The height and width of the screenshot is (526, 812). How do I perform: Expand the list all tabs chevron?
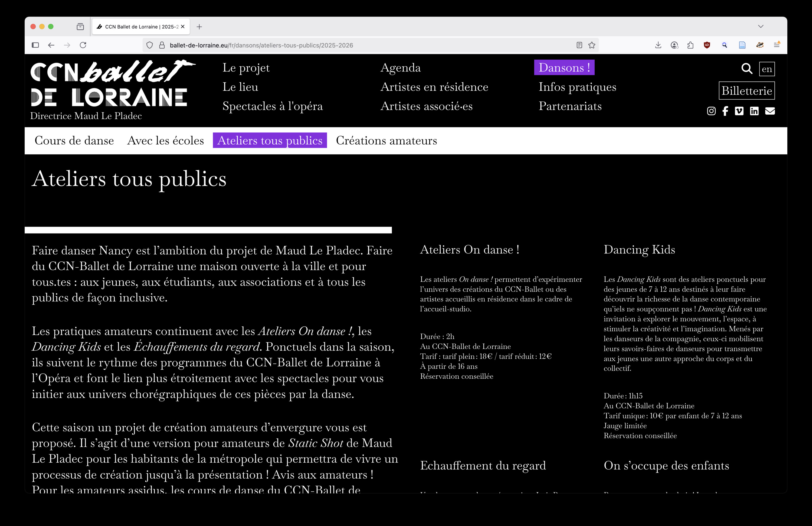[x=761, y=27]
